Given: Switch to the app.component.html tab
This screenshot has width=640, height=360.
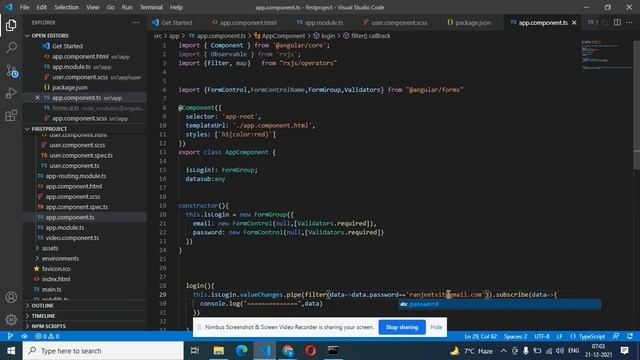Looking at the screenshot, I should 248,22.
